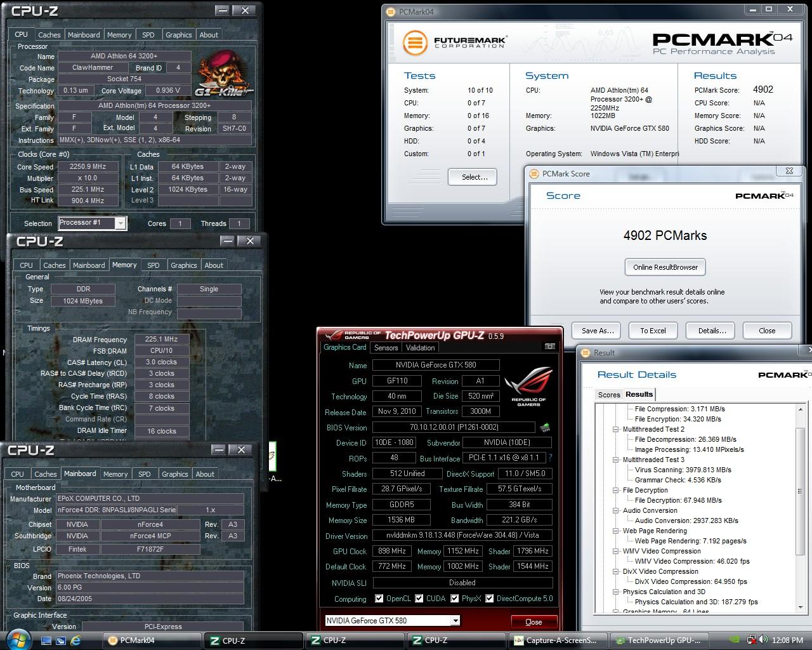This screenshot has width=812, height=650.
Task: Click the 12:08 PM taskbar clock
Action: tap(788, 640)
